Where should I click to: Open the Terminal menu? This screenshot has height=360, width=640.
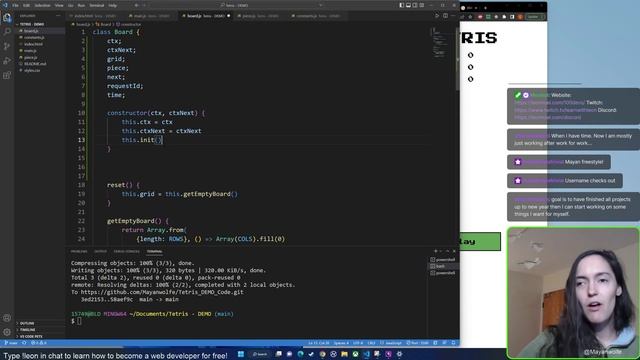[x=97, y=5]
